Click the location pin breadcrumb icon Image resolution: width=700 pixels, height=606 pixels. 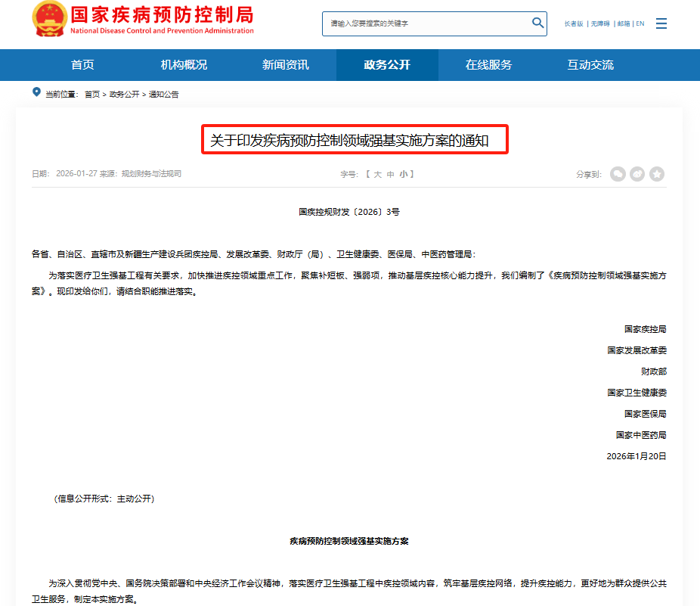click(x=36, y=92)
